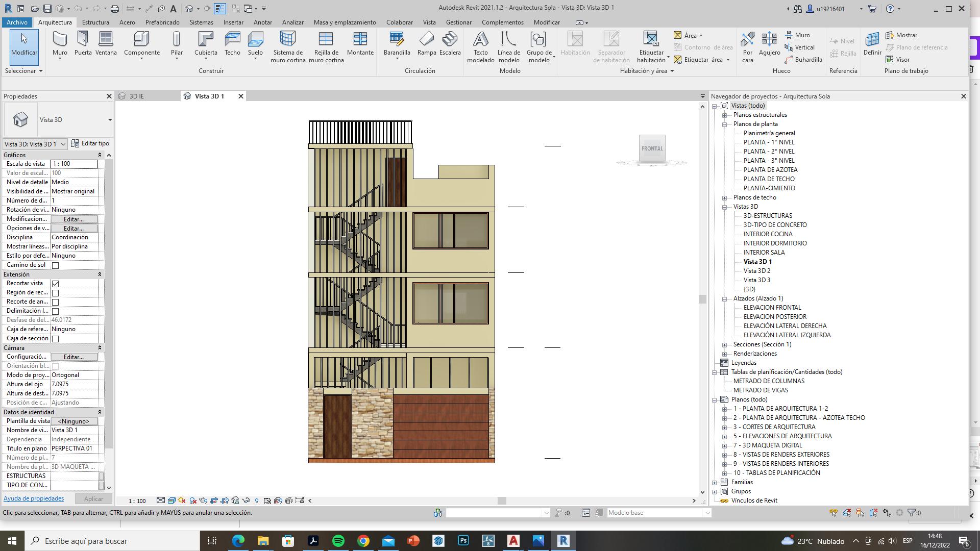Enable the Caja de sección checkbox
980x551 pixels.
56,339
